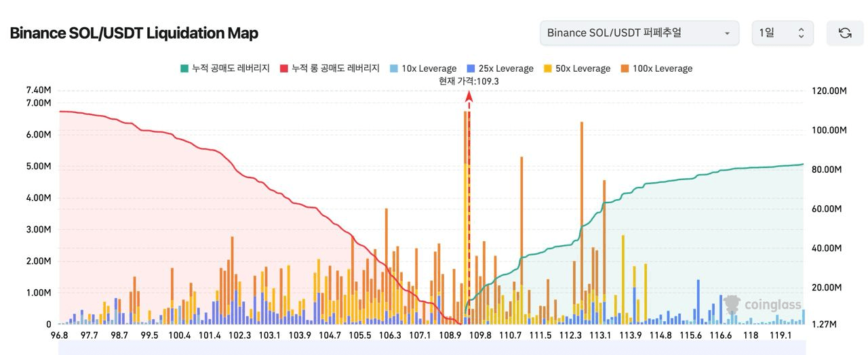This screenshot has width=868, height=355.
Task: Click the 7.40M left axis label
Action: (x=39, y=90)
